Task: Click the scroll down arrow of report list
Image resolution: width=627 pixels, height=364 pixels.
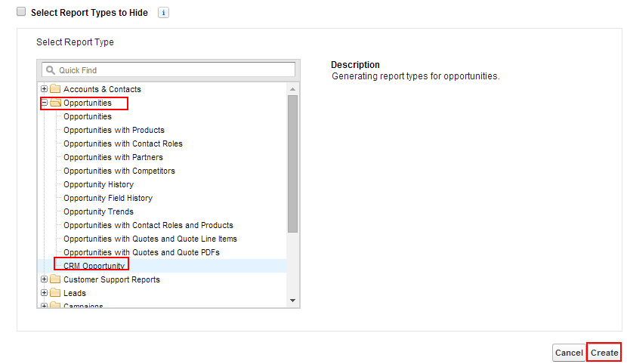Action: 292,301
